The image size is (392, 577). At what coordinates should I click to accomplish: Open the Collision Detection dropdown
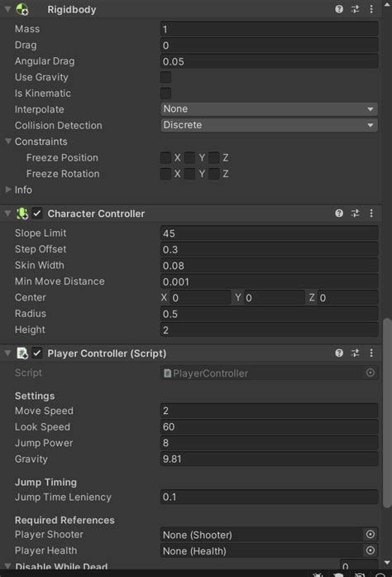tap(269, 126)
